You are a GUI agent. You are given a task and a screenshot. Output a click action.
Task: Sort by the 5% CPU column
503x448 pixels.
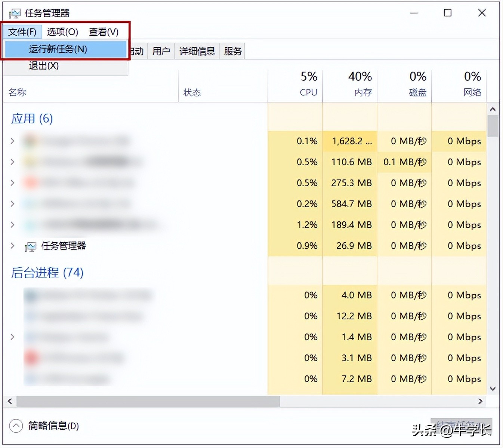(x=295, y=86)
